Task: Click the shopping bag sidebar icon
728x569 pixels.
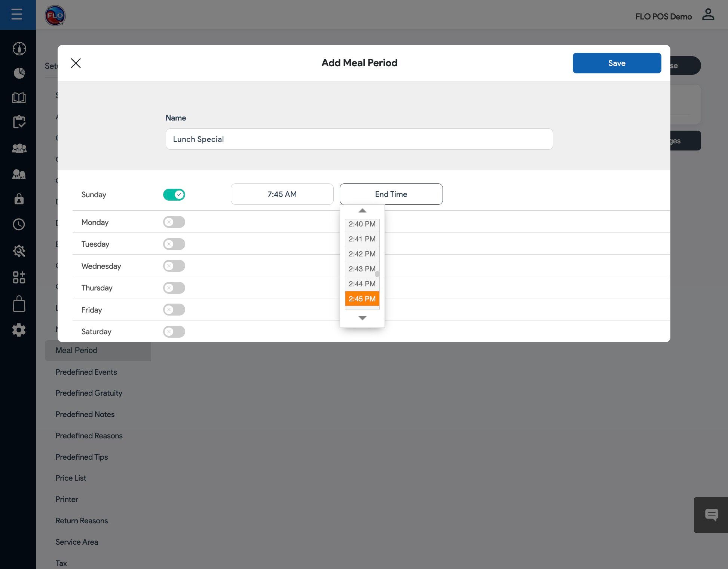Action: pos(19,304)
